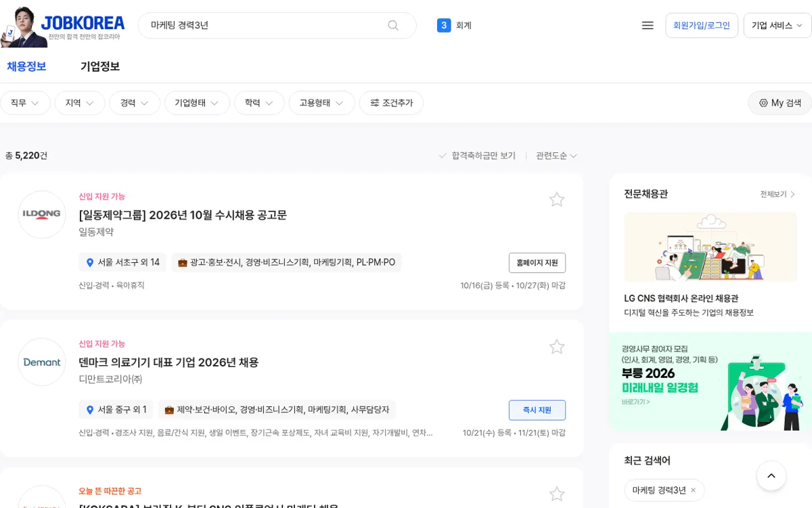Bookmark the 일동제약그룹 posting with star
Screen dimensions: 812x508
[x=557, y=199]
